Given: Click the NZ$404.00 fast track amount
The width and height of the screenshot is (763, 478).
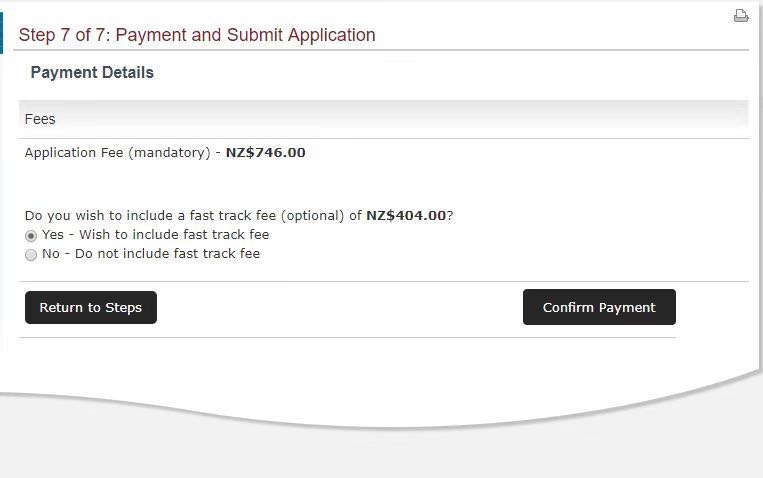Looking at the screenshot, I should coord(406,215).
